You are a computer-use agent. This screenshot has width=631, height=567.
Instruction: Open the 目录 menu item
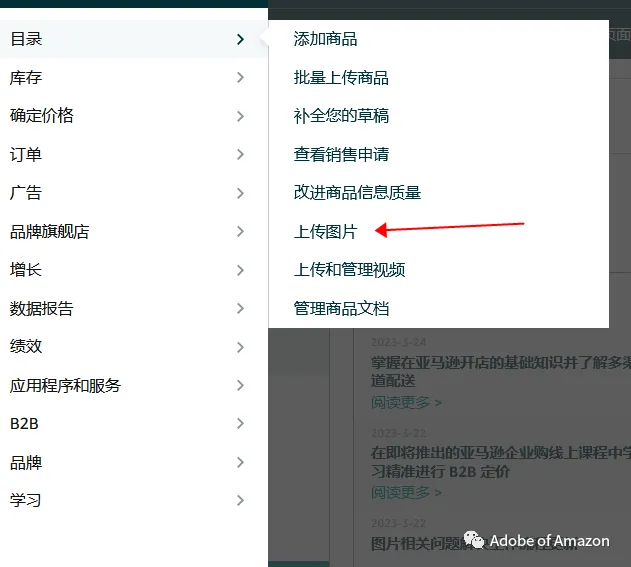134,39
